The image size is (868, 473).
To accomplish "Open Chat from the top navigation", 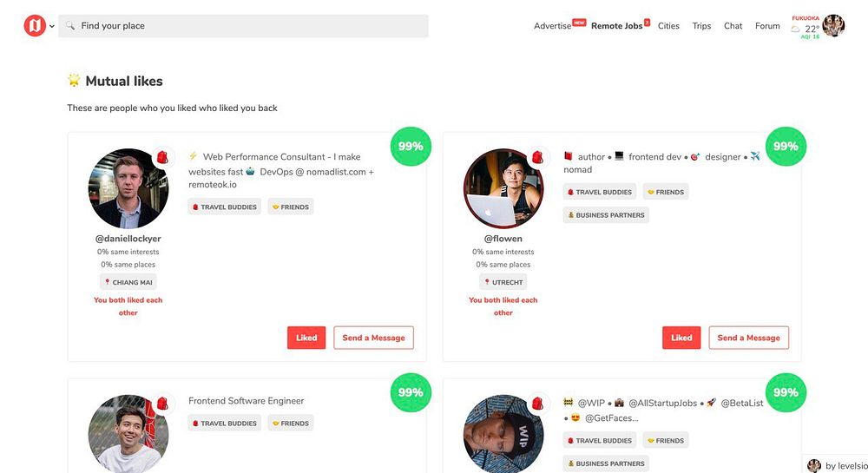I will (x=733, y=26).
